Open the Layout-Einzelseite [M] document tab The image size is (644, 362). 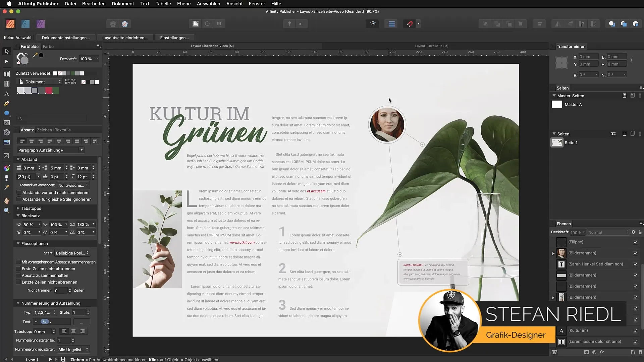432,46
